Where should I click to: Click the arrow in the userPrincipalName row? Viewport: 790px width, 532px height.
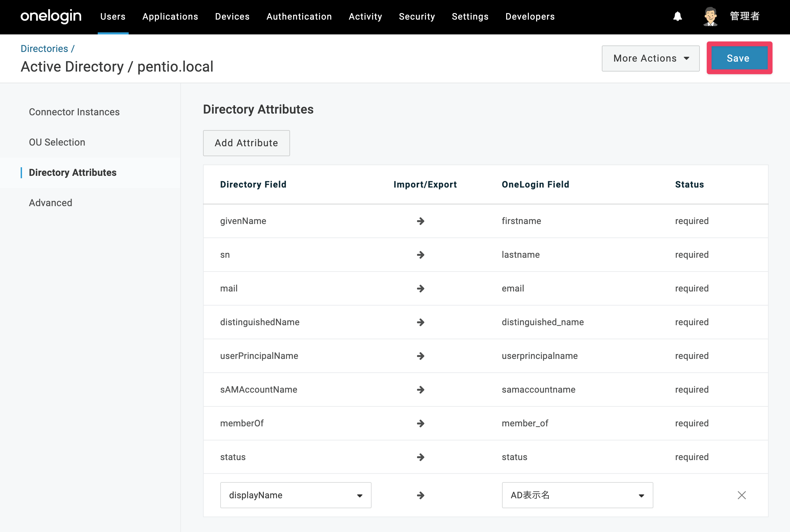click(420, 356)
